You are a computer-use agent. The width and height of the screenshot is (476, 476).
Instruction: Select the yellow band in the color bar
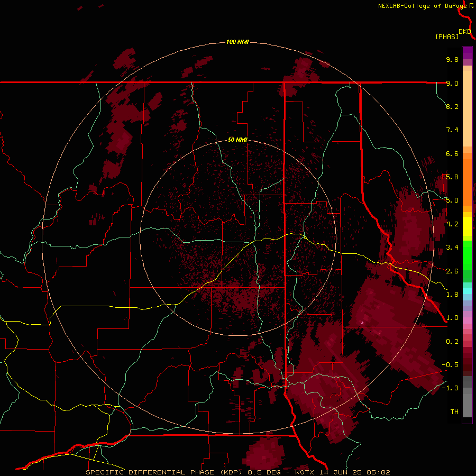click(x=467, y=226)
